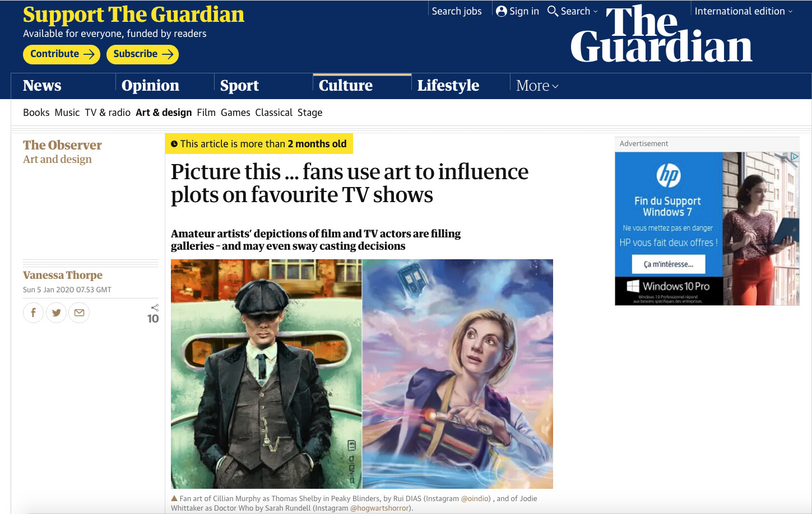Open The Guardian logo homepage

(x=661, y=34)
